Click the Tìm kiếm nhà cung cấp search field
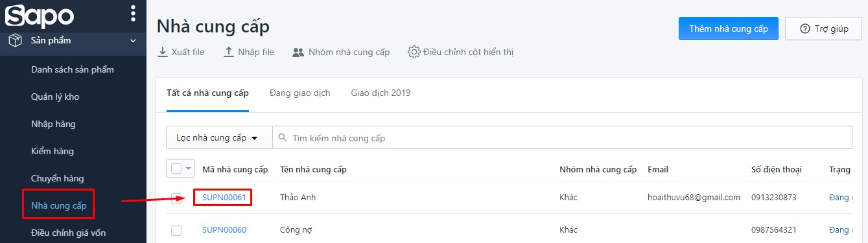The image size is (868, 243). pyautogui.click(x=562, y=137)
